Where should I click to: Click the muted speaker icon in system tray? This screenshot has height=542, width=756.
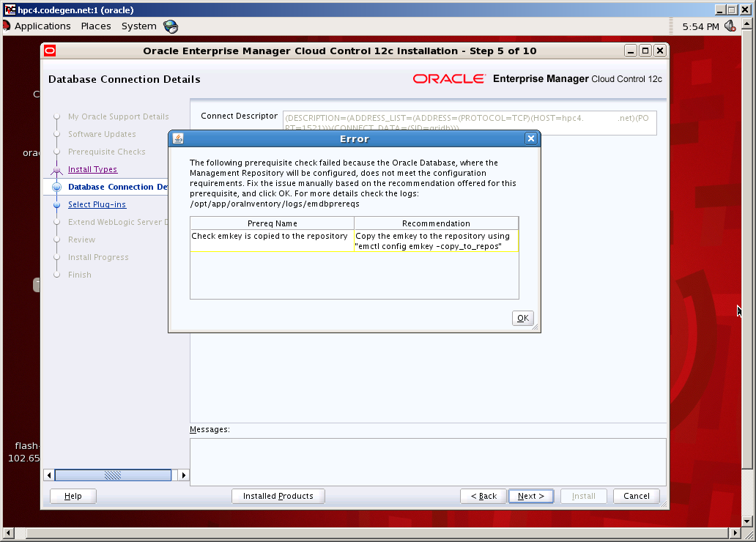[x=730, y=26]
